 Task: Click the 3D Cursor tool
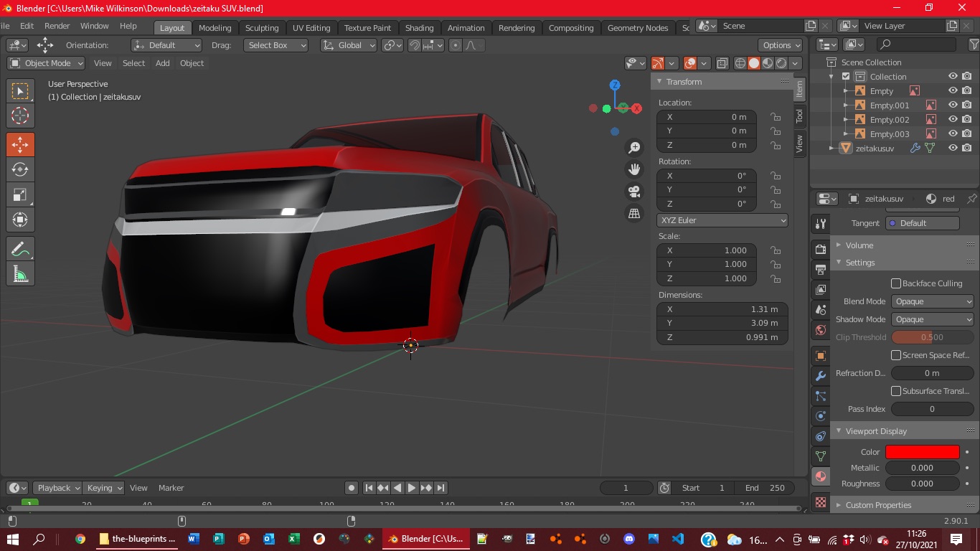[20, 116]
